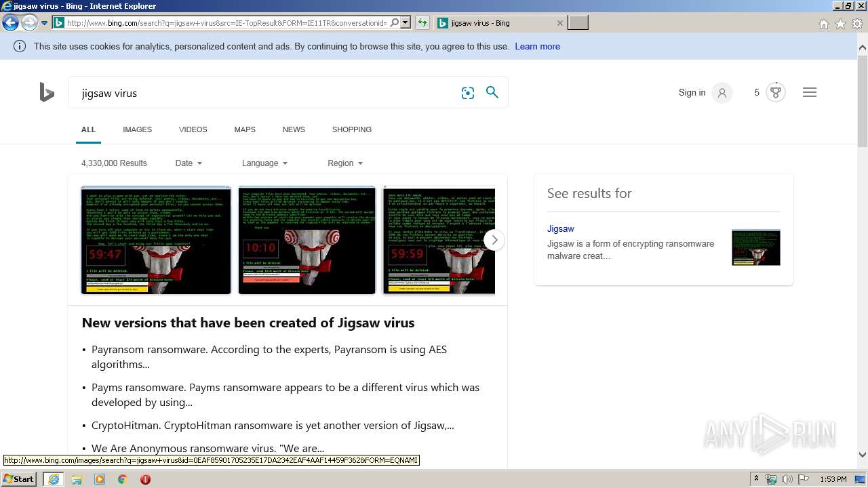This screenshot has height=488, width=868.
Task: Click the cookie notice info icon
Action: pos(20,46)
